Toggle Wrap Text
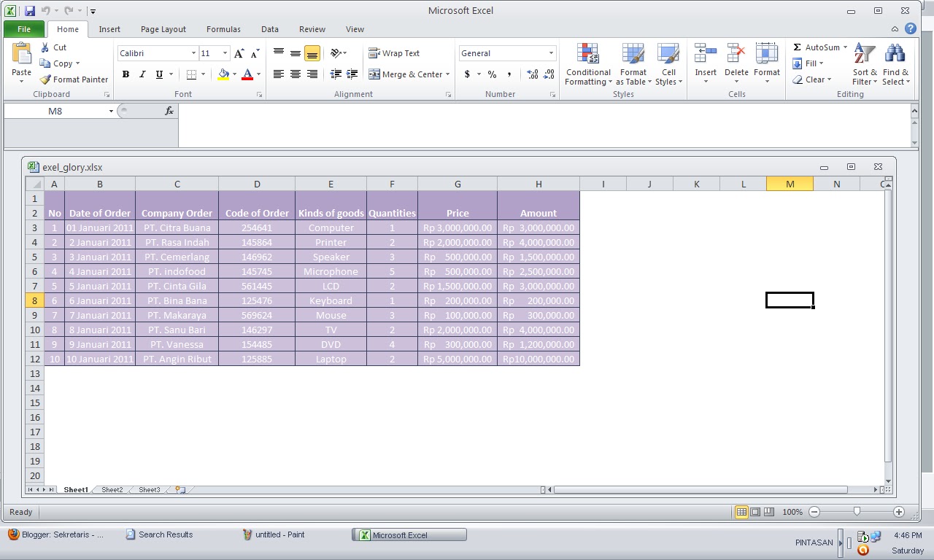Image resolution: width=934 pixels, height=560 pixels. coord(394,53)
